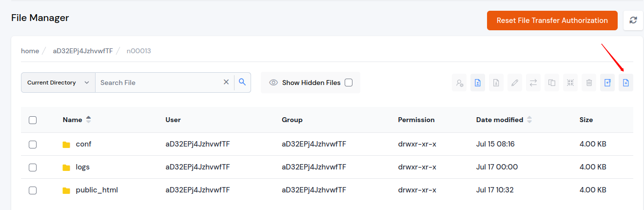This screenshot has width=644, height=210.
Task: Click the new folder icon
Action: tap(607, 83)
